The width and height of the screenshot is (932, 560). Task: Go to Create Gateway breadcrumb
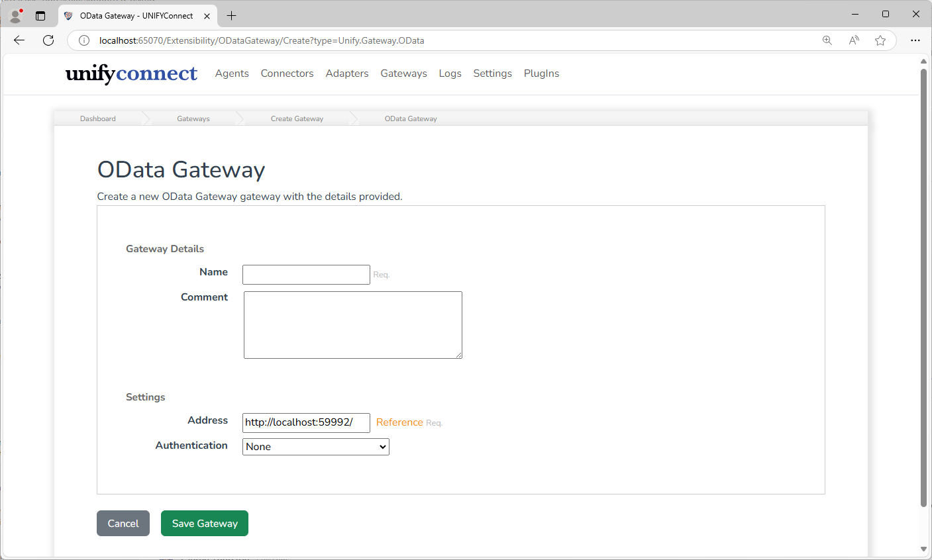pos(297,118)
